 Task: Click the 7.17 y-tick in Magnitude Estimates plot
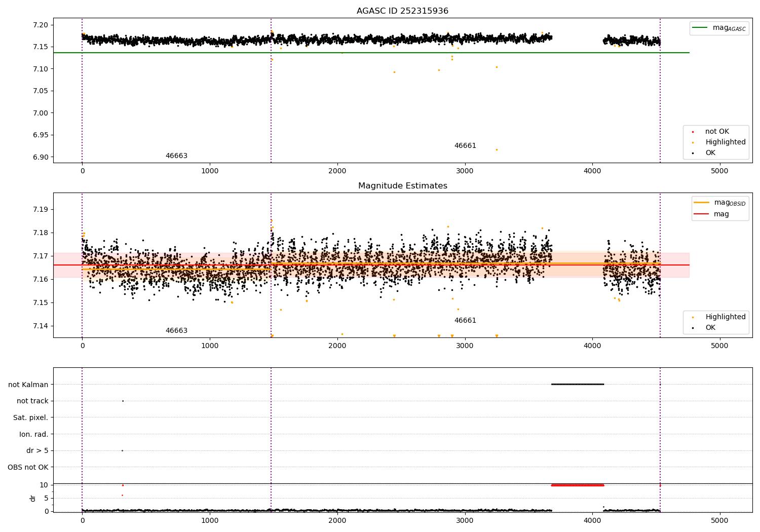pyautogui.click(x=41, y=256)
